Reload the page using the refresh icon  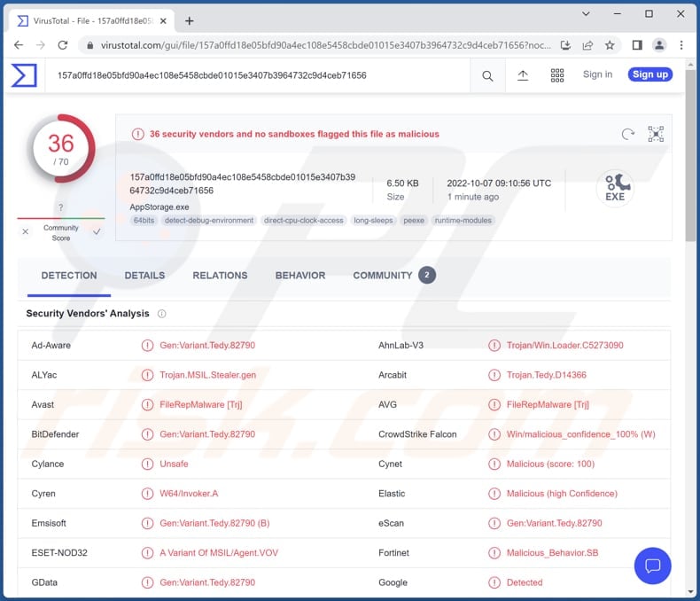click(x=63, y=45)
